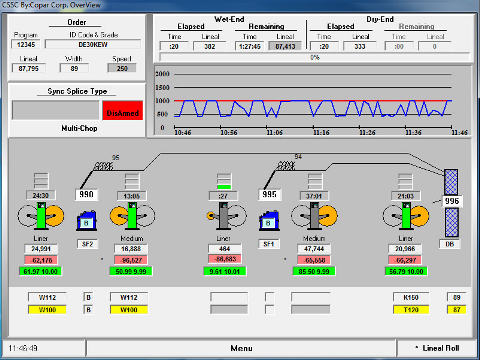Click the Liner footage value 24,591
The width and height of the screenshot is (480, 360).
coord(41,249)
